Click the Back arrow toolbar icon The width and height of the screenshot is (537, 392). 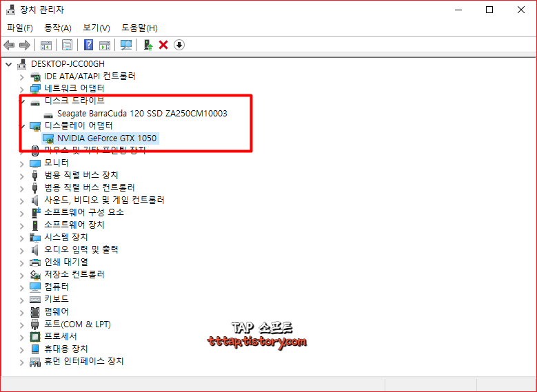pos(9,45)
